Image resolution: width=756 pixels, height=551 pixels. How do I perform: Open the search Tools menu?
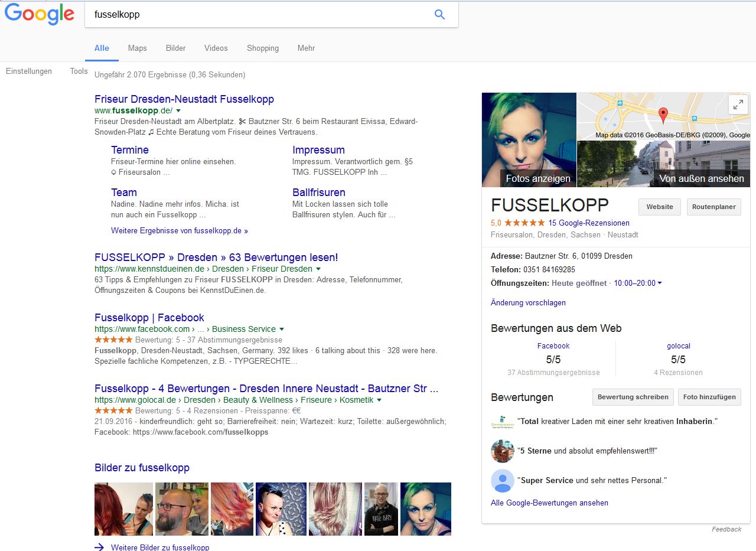(x=79, y=71)
